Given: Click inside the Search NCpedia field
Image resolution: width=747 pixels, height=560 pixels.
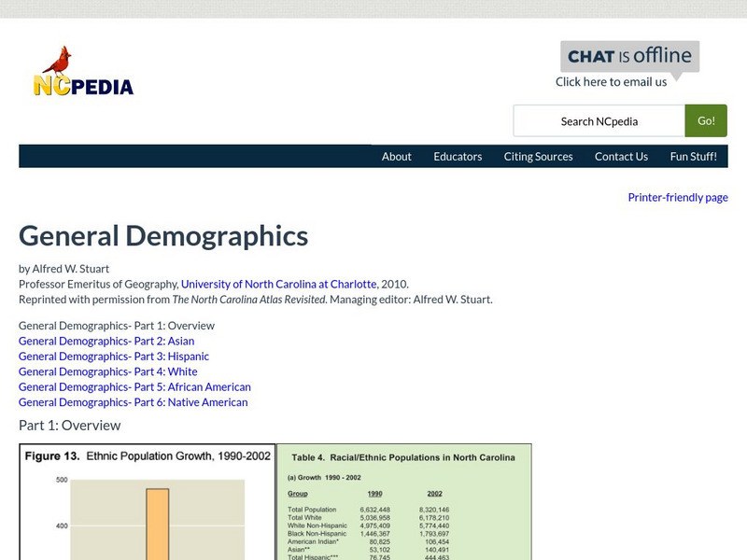Looking at the screenshot, I should click(598, 120).
